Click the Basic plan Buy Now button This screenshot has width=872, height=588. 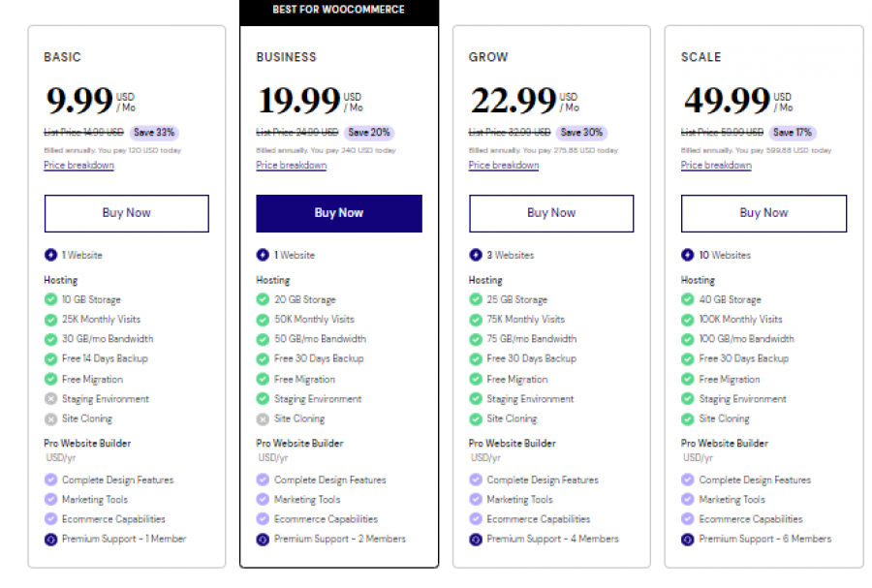126,213
